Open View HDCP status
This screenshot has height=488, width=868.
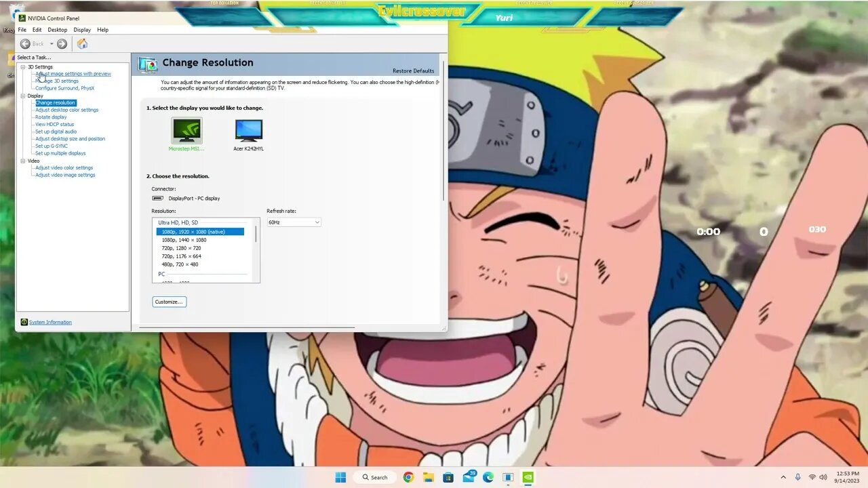tap(55, 124)
